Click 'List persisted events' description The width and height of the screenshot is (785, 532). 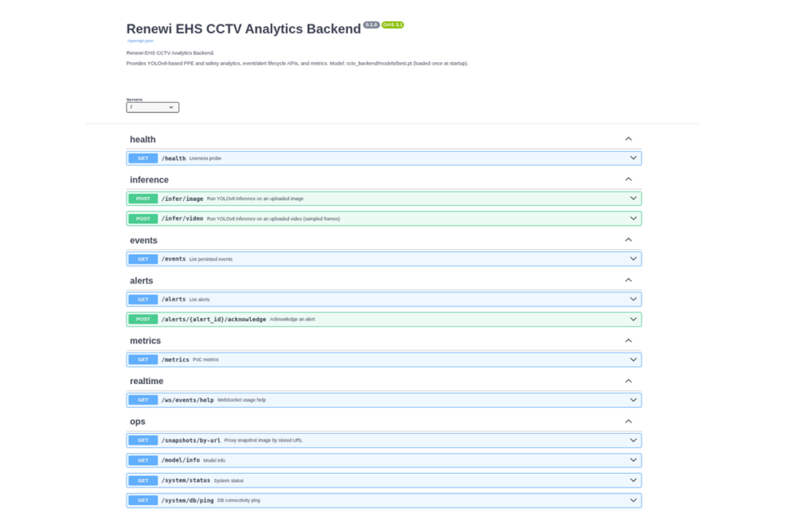pos(211,259)
